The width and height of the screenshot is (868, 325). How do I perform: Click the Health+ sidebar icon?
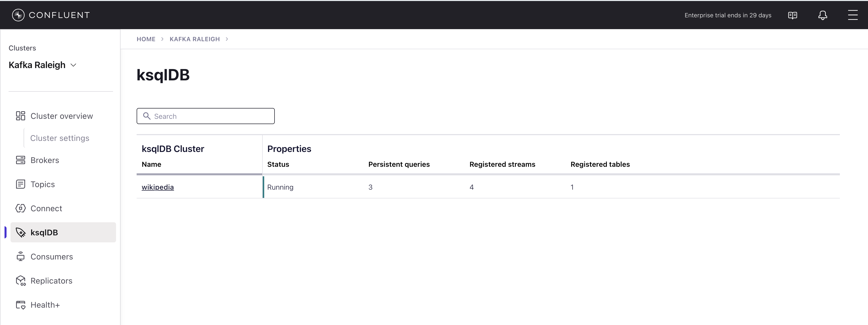pyautogui.click(x=21, y=305)
